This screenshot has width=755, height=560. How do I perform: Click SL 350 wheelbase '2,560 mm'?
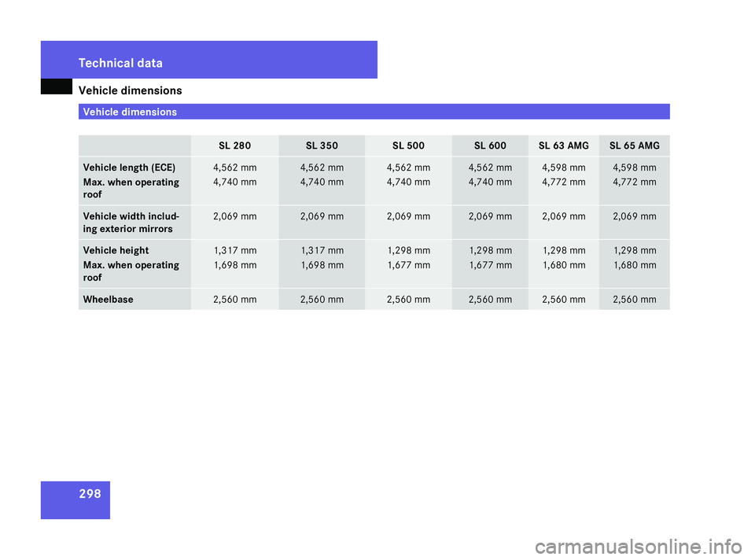[322, 300]
